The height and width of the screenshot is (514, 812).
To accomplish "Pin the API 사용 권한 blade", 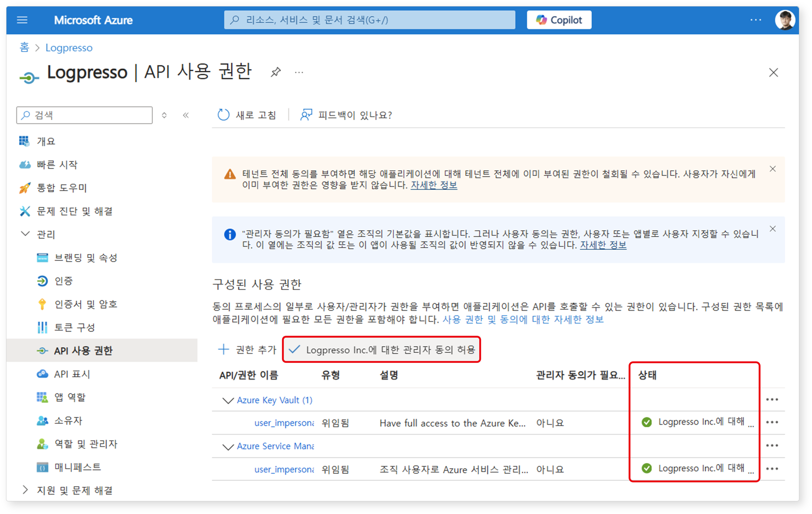I will tap(276, 72).
